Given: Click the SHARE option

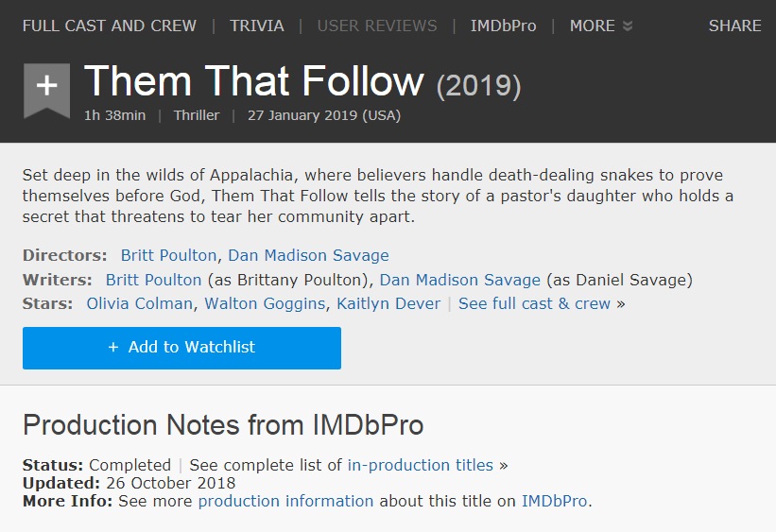Looking at the screenshot, I should tap(734, 26).
